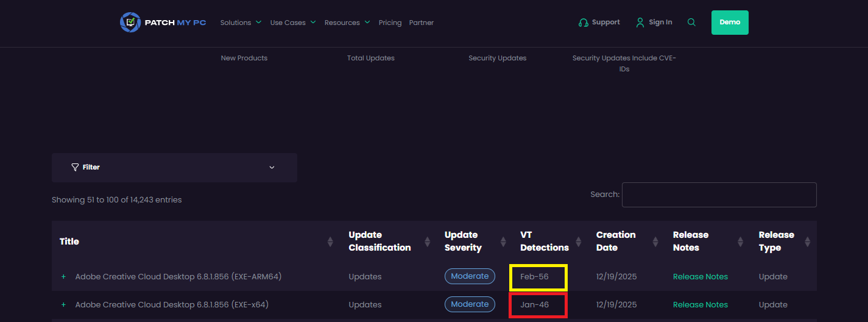Expand the Adobe Creative Cloud EXE-x64 row

[x=63, y=305]
